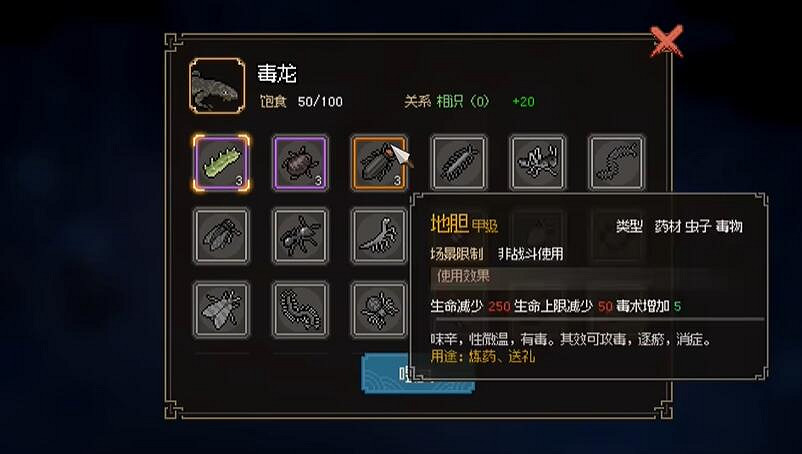Select the grey scorpion item slot
Viewport: 802px width, 454px height.
point(379,236)
